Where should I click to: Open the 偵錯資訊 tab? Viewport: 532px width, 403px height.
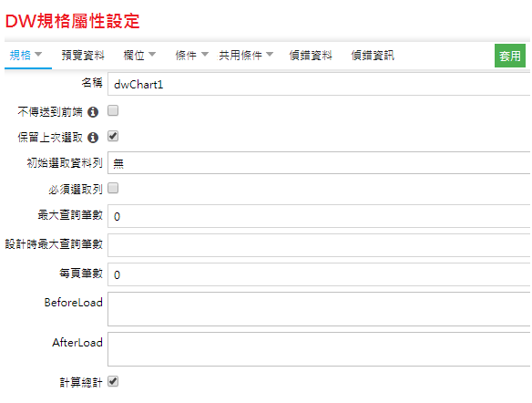(373, 56)
